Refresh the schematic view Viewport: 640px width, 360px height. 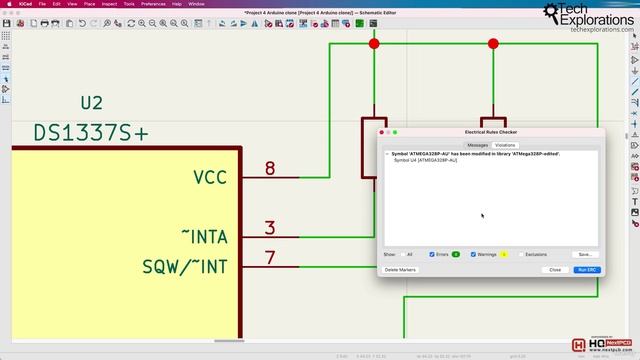[x=131, y=24]
